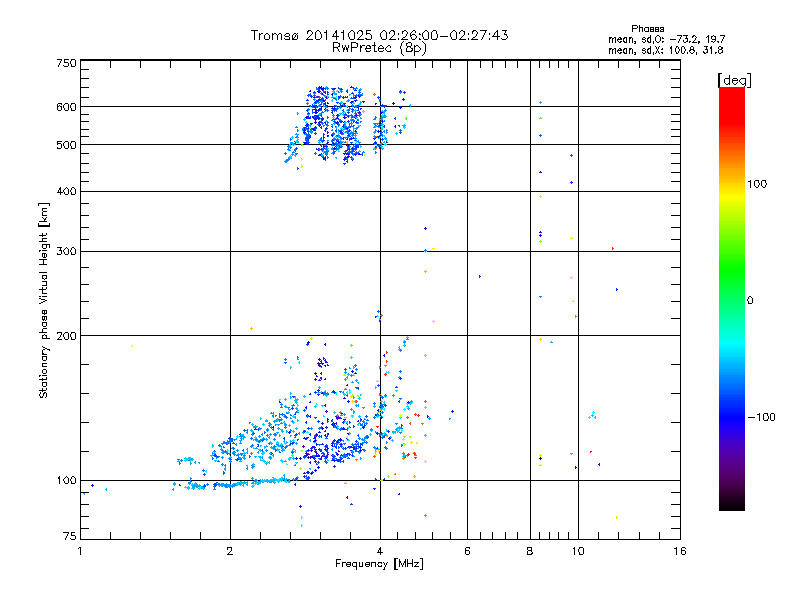Screen dimensions: 800x600
Task: Click the '[deg]' colorbar unit label
Action: (x=734, y=80)
